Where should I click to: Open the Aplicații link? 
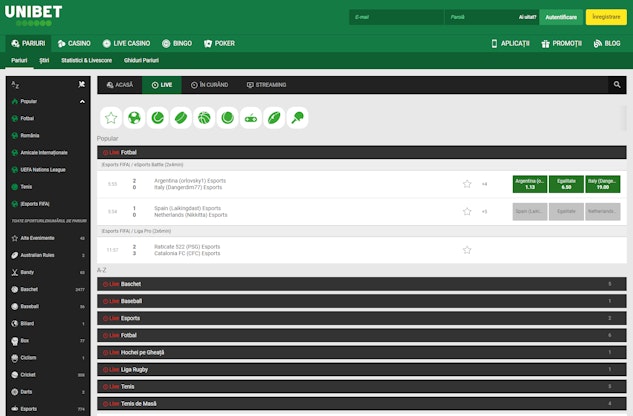click(510, 43)
